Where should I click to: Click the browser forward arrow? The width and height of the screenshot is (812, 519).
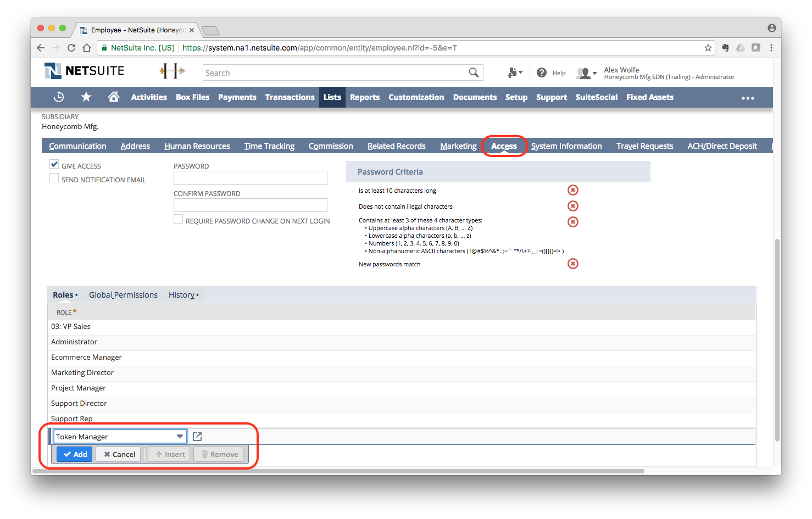click(56, 48)
